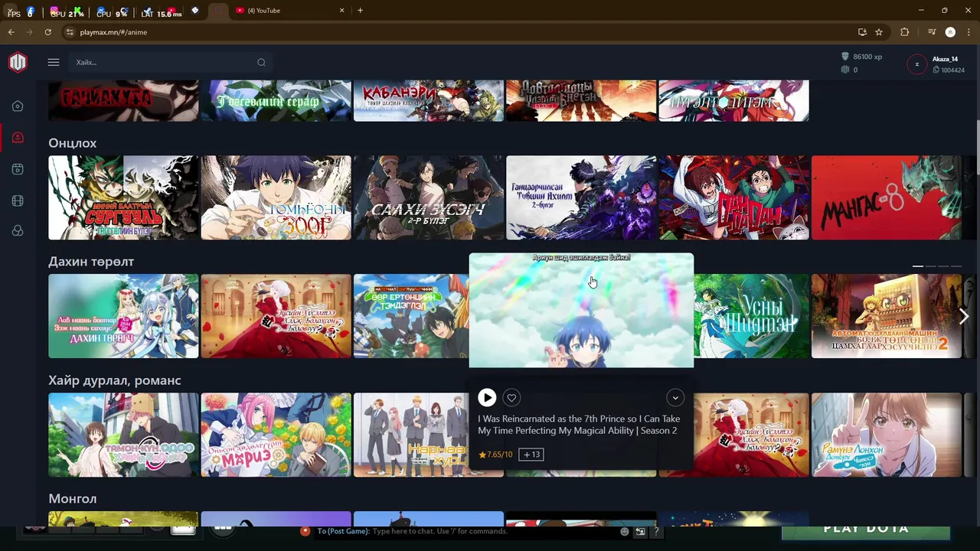Open the Нарнаас хурц thumbnail in romance row
This screenshot has width=980, height=551.
[x=411, y=435]
